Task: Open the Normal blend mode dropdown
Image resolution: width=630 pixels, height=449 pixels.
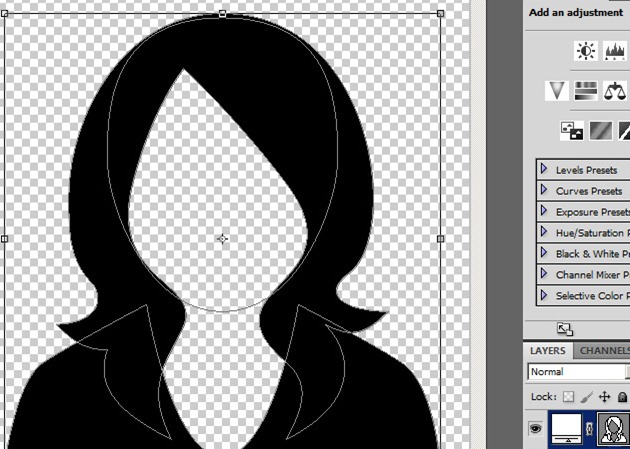Action: pos(579,372)
